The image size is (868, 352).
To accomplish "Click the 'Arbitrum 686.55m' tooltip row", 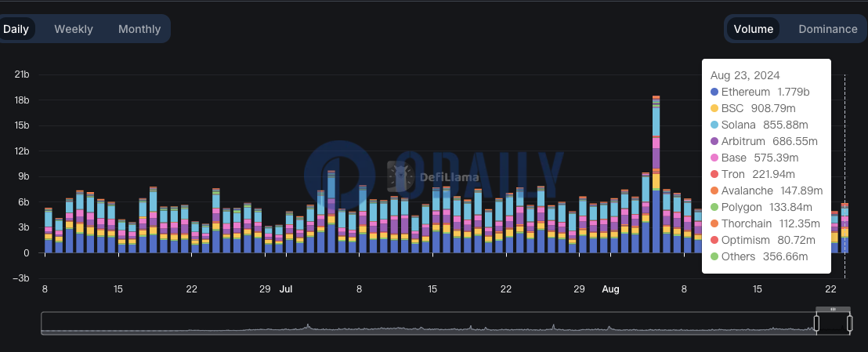I will coord(764,141).
